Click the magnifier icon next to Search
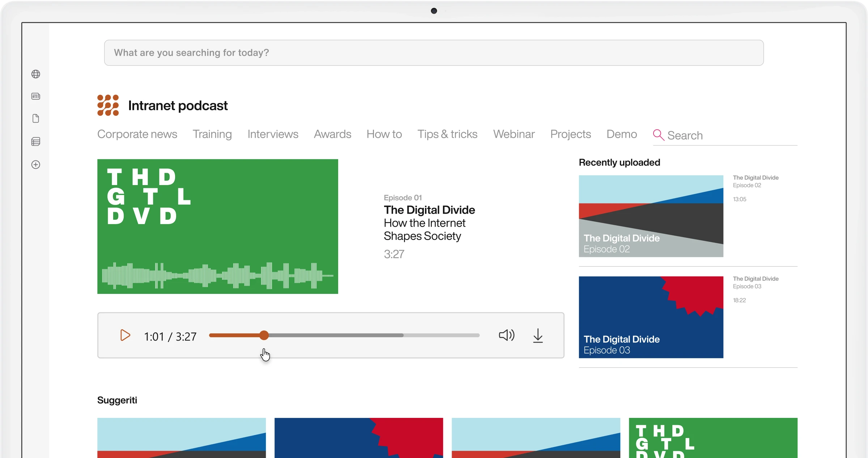The width and height of the screenshot is (868, 458). [x=659, y=135]
